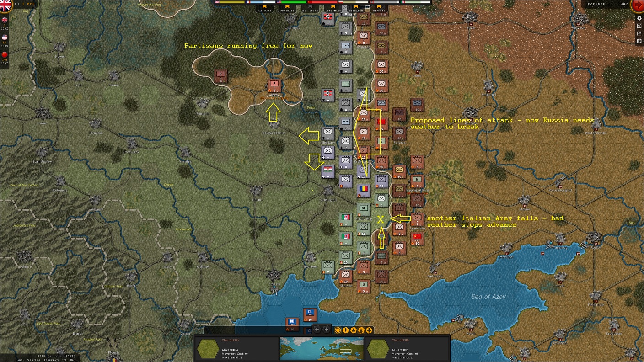Toggle the droplet overlay icon
This screenshot has width=644, height=362.
[354, 330]
